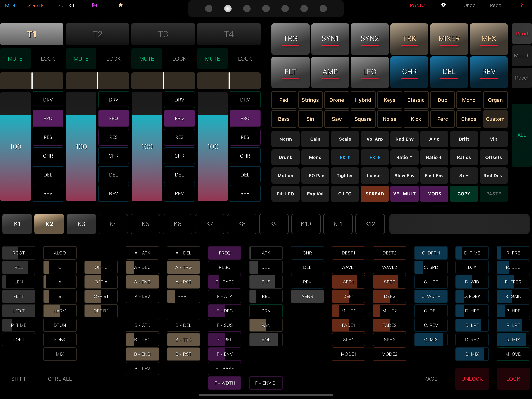532x399 pixels.
Task: Click the MODS button
Action: [x=434, y=194]
